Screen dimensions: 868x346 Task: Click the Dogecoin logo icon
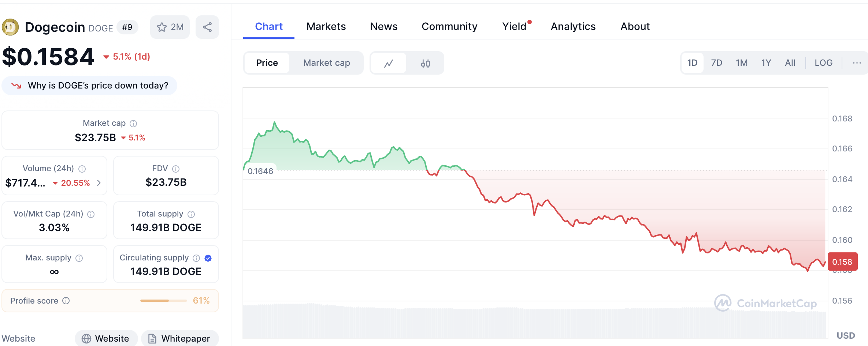point(10,27)
